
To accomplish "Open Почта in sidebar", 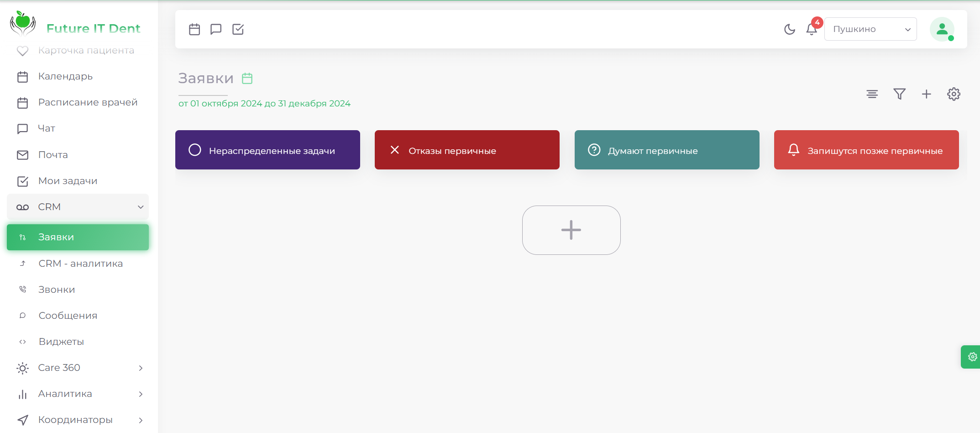I will pyautogui.click(x=78, y=155).
